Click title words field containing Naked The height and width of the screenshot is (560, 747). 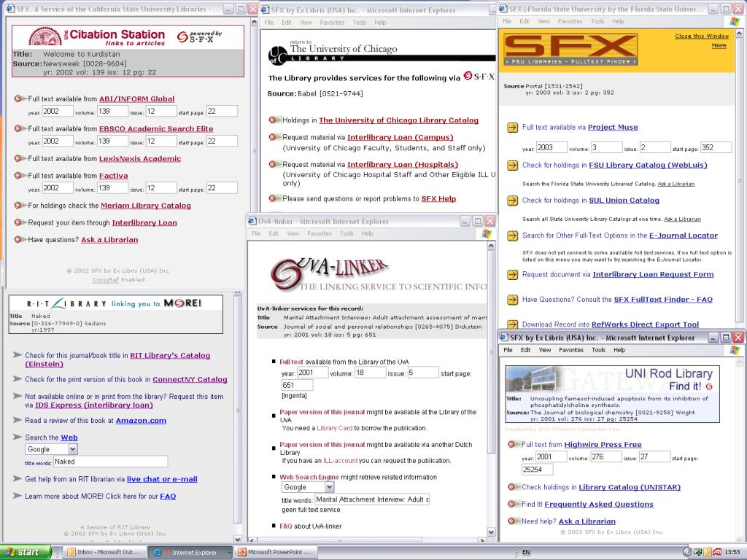pyautogui.click(x=110, y=462)
